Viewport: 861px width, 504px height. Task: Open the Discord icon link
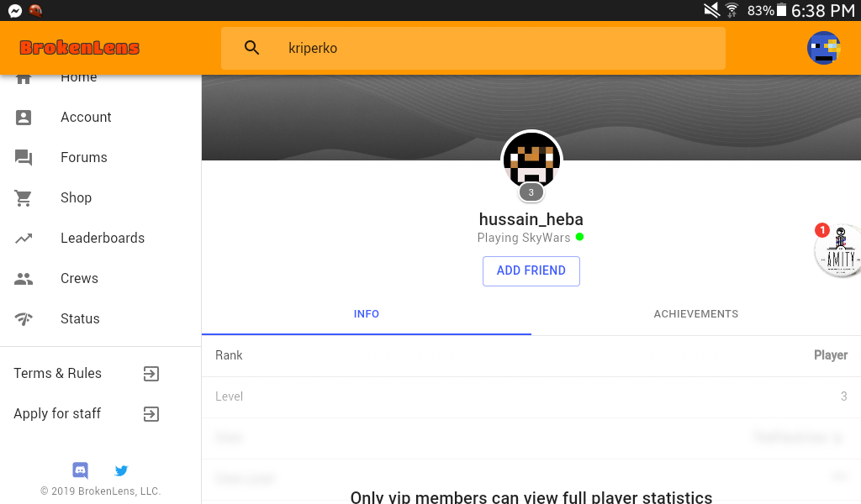point(80,470)
